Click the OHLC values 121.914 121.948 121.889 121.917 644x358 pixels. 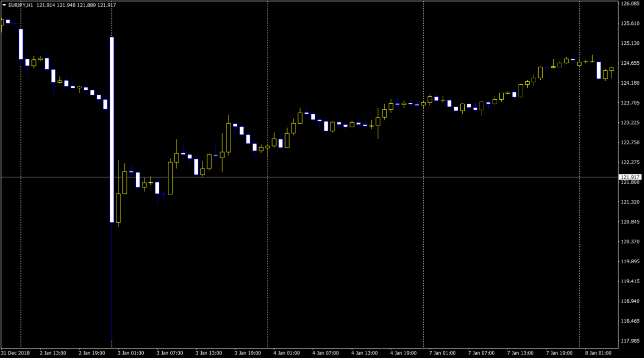pos(76,5)
